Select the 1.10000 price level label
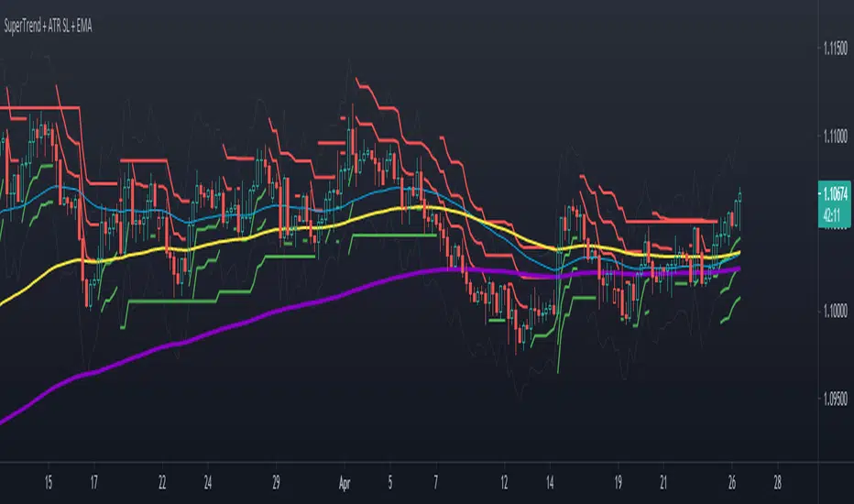 (x=835, y=312)
